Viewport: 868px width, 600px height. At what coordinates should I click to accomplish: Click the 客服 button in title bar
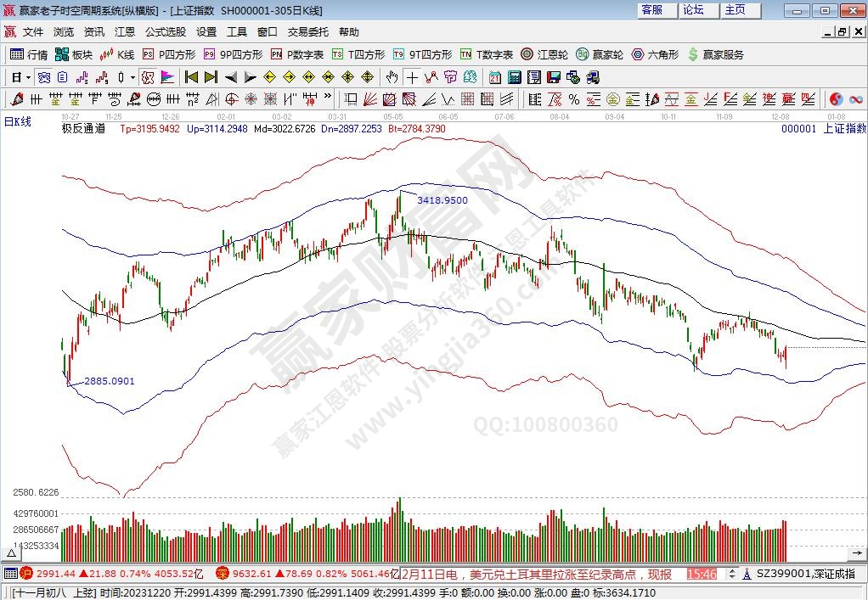[x=652, y=10]
